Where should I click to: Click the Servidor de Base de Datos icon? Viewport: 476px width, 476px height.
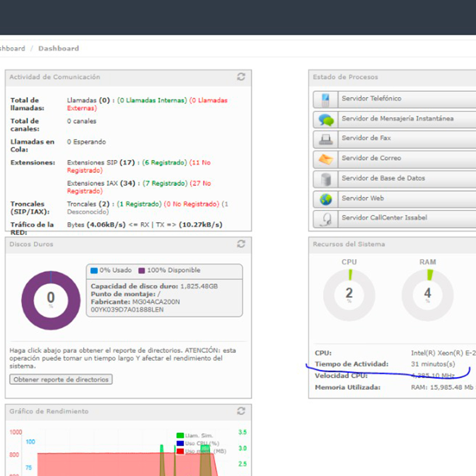326,179
